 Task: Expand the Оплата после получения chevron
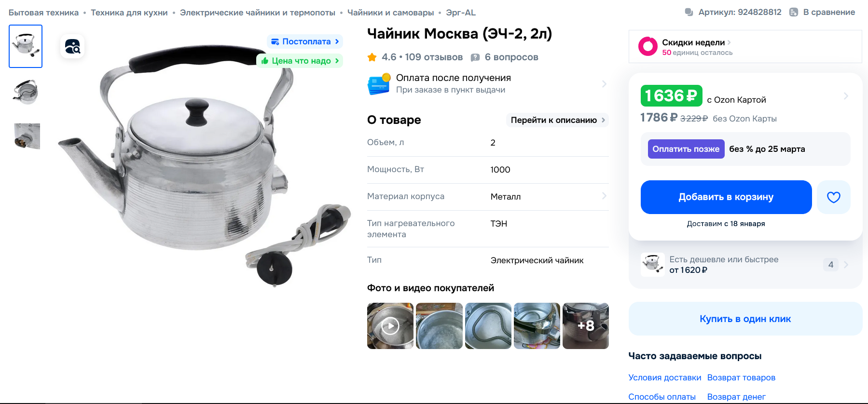click(604, 84)
